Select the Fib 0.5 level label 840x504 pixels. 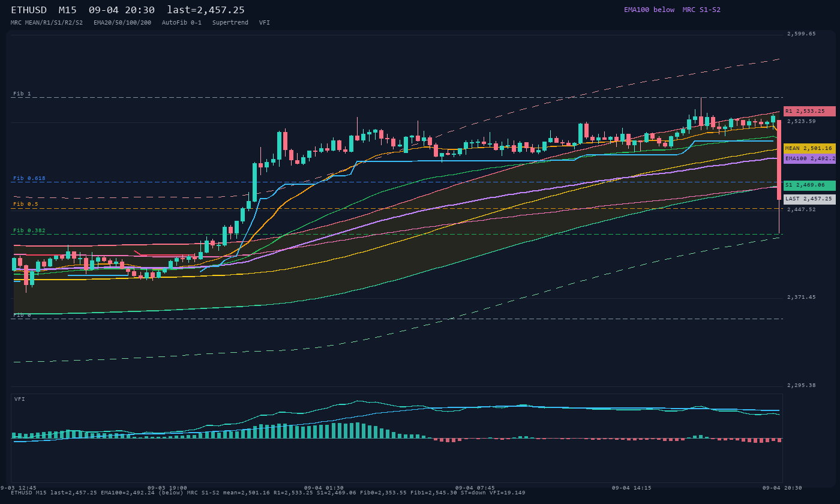coord(26,205)
